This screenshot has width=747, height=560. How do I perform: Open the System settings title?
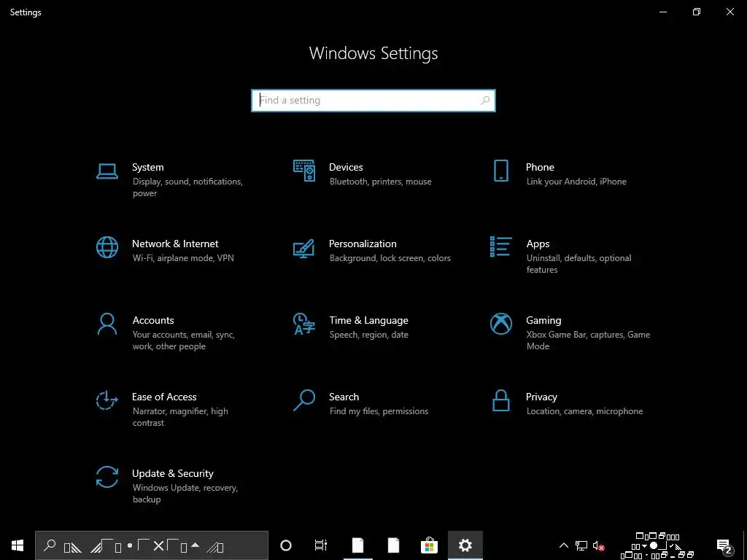tap(147, 167)
